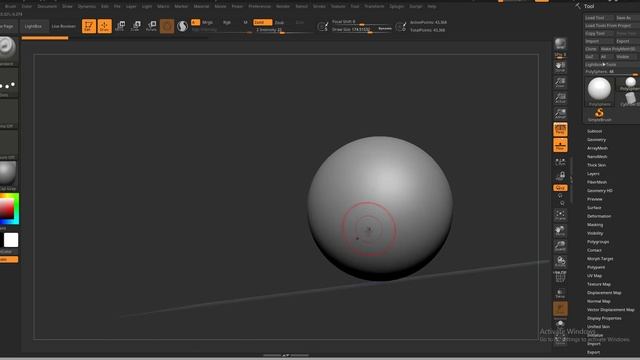
Task: Expand the Polygroups subpalette
Action: click(x=598, y=242)
